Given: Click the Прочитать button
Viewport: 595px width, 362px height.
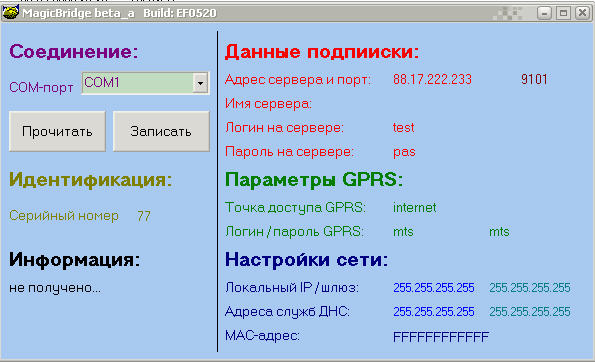Looking at the screenshot, I should click(x=57, y=131).
